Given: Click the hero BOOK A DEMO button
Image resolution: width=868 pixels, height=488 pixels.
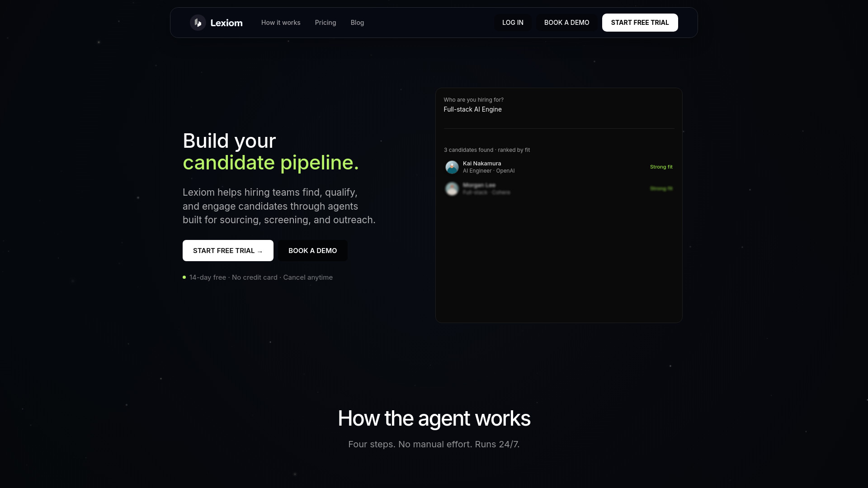Looking at the screenshot, I should 312,251.
